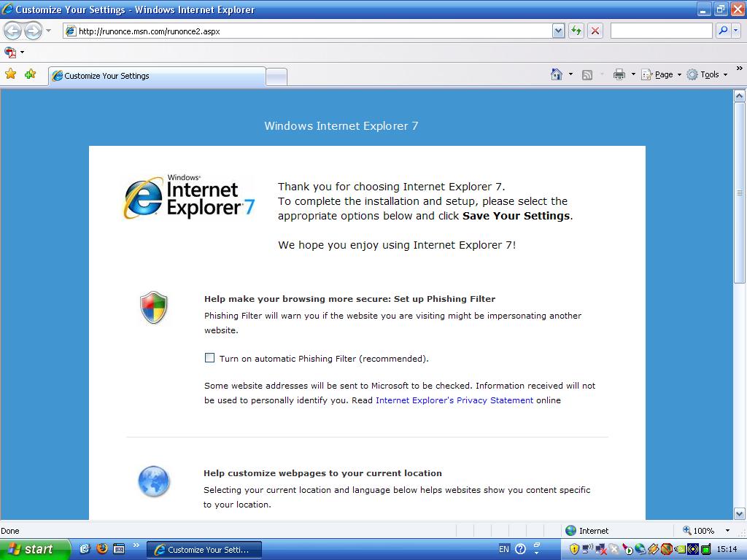
Task: Open the Page menu
Action: [661, 74]
